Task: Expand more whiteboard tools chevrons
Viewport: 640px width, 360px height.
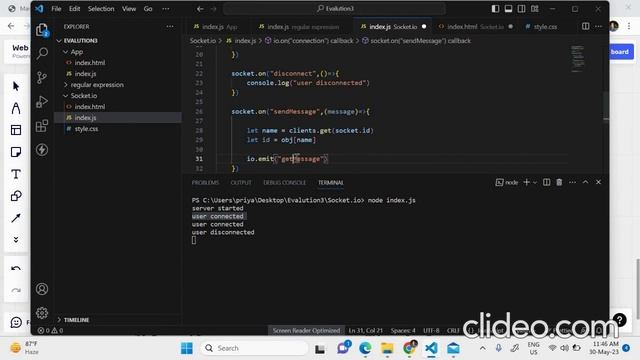Action: click(x=16, y=240)
